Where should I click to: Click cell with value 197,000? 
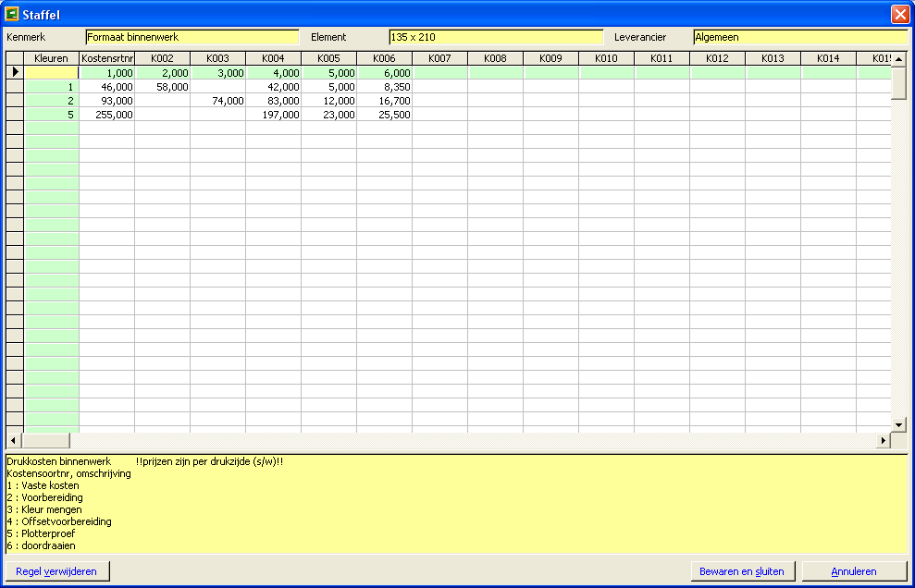click(x=273, y=115)
